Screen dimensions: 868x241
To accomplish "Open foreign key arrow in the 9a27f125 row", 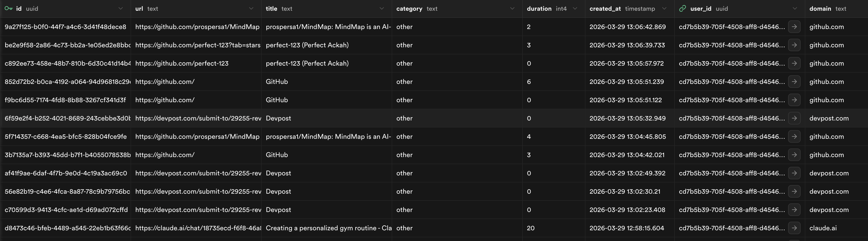I will point(794,27).
